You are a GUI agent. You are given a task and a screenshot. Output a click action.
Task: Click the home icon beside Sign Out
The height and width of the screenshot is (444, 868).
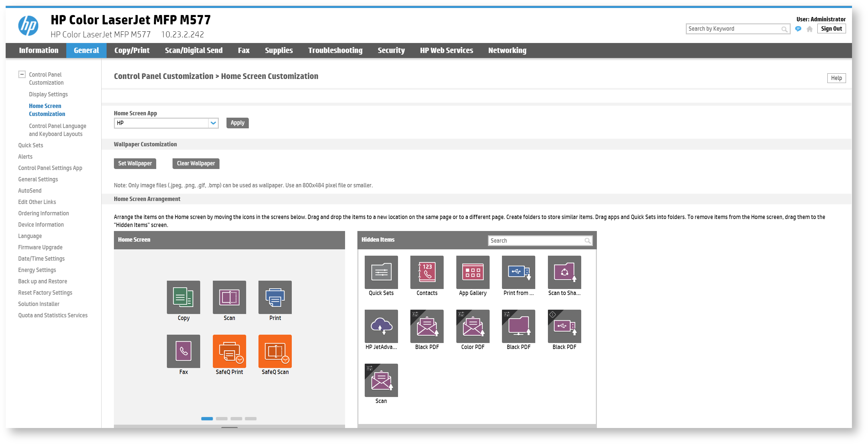tap(809, 29)
